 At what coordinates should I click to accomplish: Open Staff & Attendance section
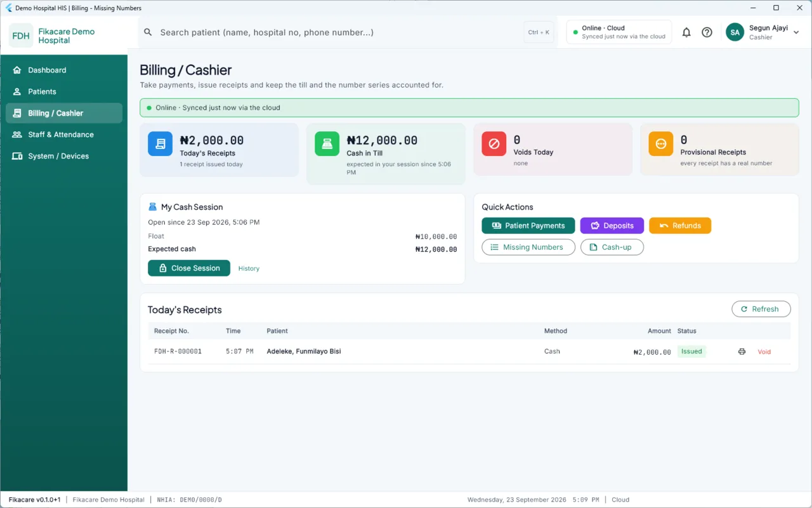pyautogui.click(x=64, y=134)
